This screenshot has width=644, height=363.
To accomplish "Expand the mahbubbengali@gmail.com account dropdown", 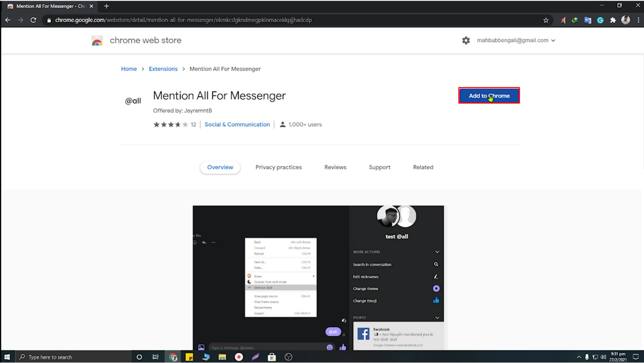I will 516,40.
